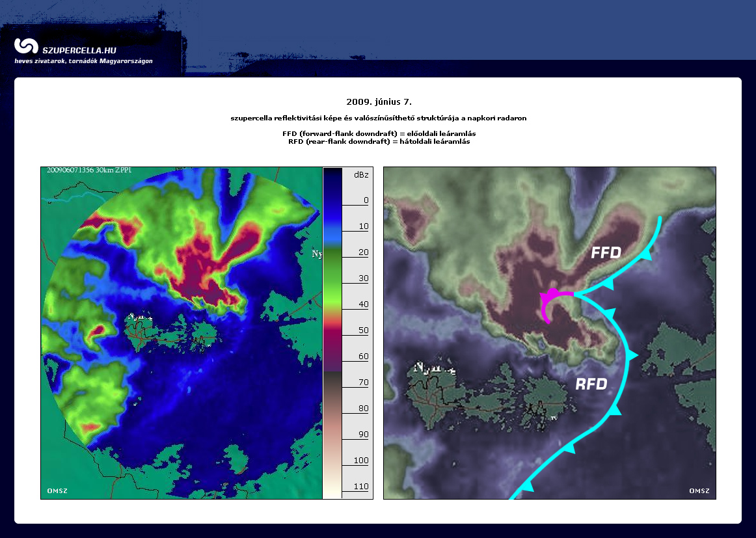Click the tagline about heves zivatarok, tornádók
Image resolution: width=756 pixels, height=538 pixels.
83,61
